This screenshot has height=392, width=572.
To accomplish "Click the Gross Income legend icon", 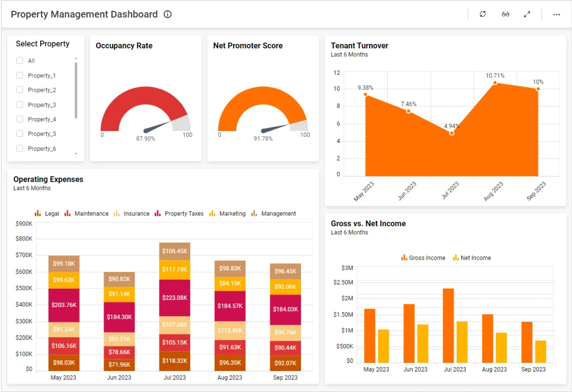I will [x=404, y=258].
